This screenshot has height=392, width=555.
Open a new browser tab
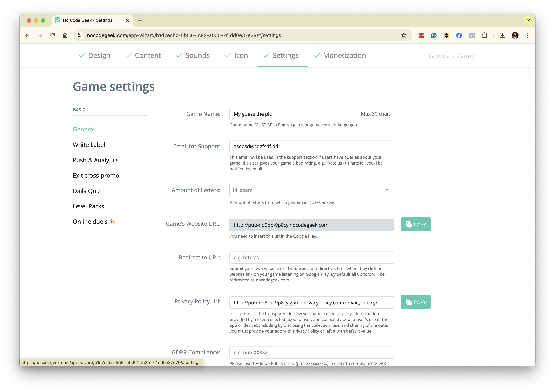click(x=140, y=20)
